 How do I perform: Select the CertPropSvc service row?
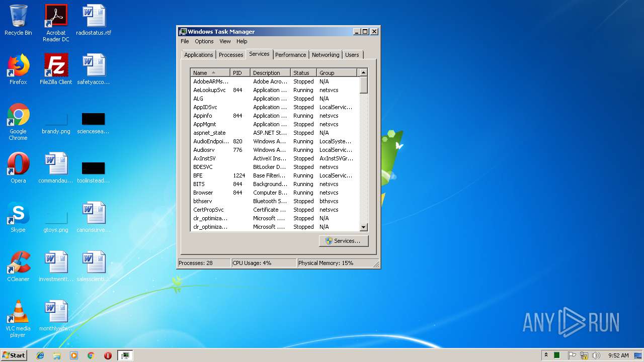pos(275,210)
